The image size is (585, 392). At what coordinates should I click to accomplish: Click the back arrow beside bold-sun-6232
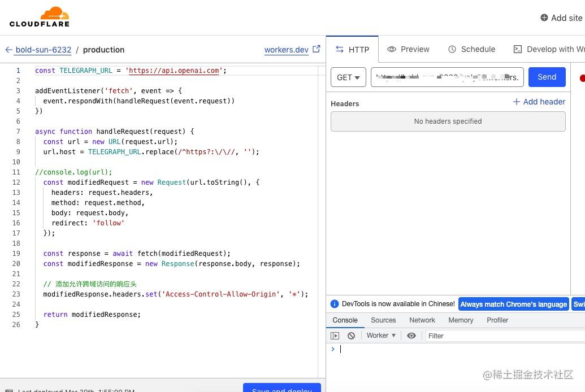(9, 50)
